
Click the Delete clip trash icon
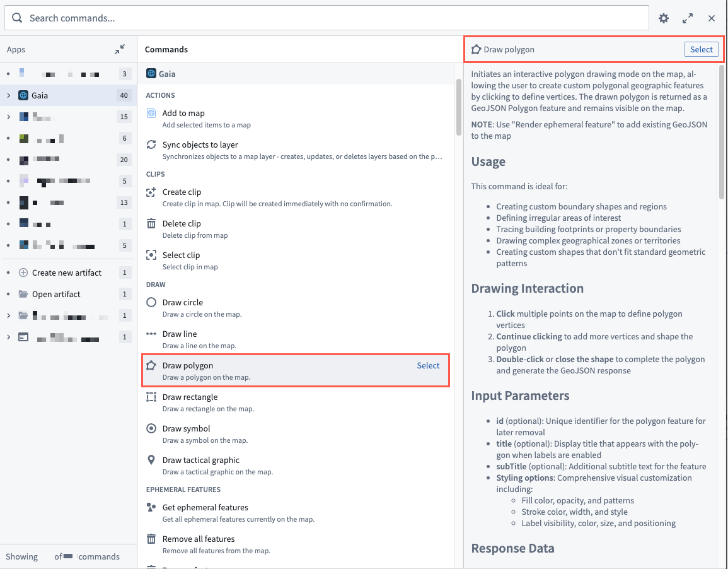151,223
